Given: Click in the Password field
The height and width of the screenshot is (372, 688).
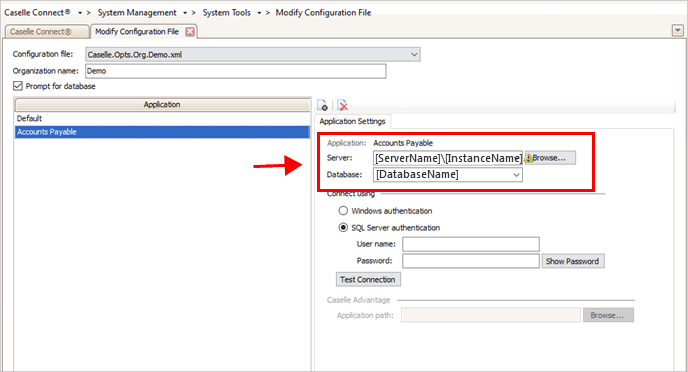Looking at the screenshot, I should click(471, 261).
